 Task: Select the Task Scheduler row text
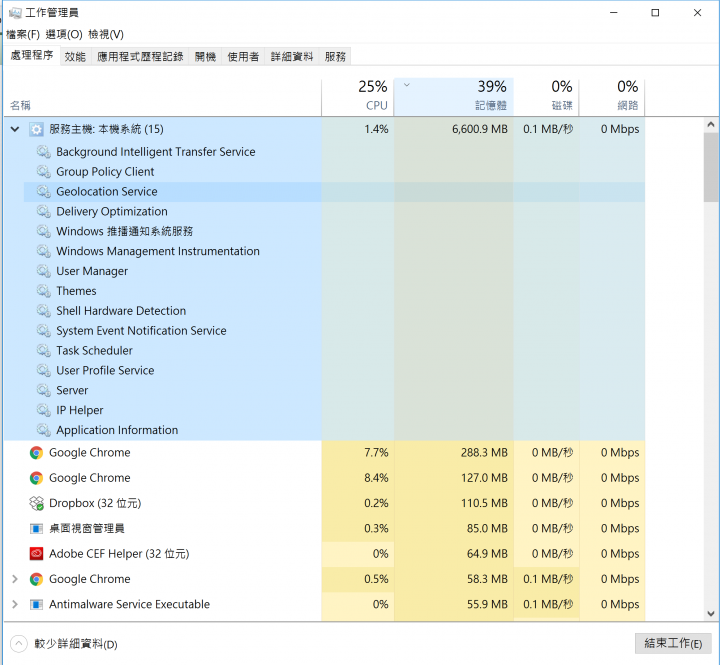(x=94, y=350)
